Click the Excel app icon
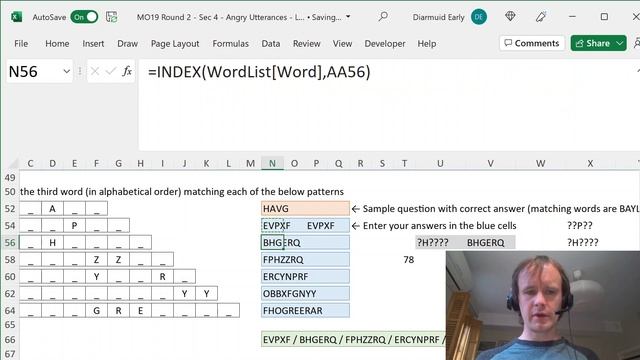This screenshot has width=640, height=360. pyautogui.click(x=16, y=17)
